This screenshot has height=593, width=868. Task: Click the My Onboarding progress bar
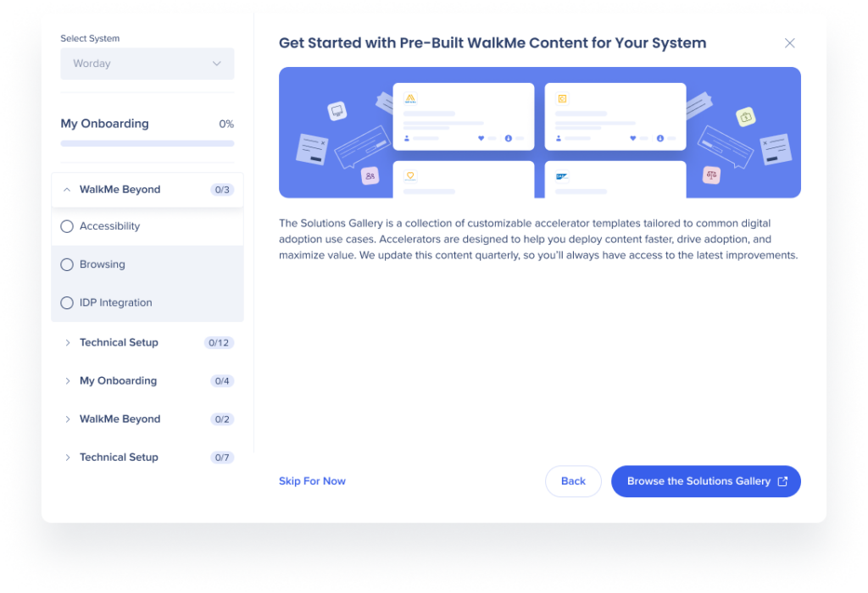147,142
